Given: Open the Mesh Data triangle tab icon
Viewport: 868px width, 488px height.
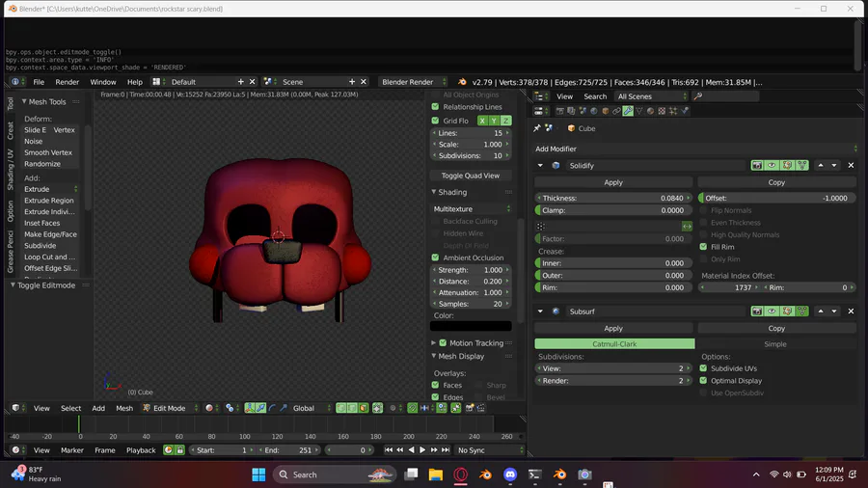Looking at the screenshot, I should click(x=639, y=111).
